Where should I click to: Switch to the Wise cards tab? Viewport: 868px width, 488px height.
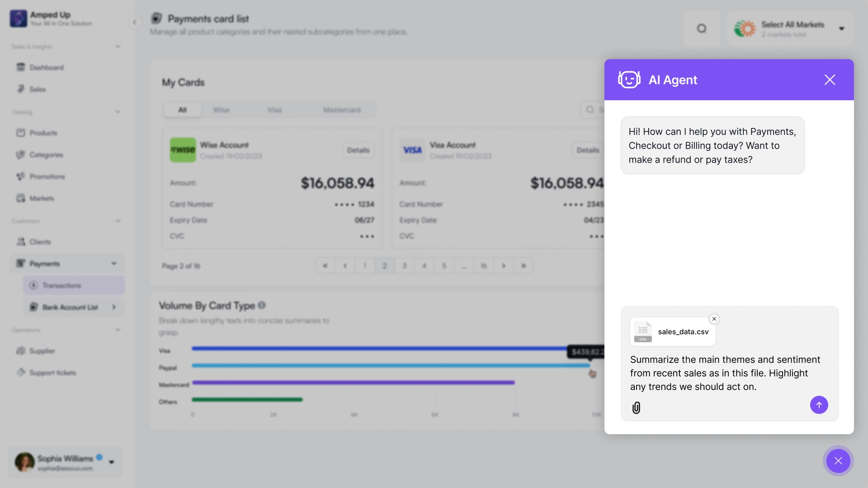tap(221, 110)
